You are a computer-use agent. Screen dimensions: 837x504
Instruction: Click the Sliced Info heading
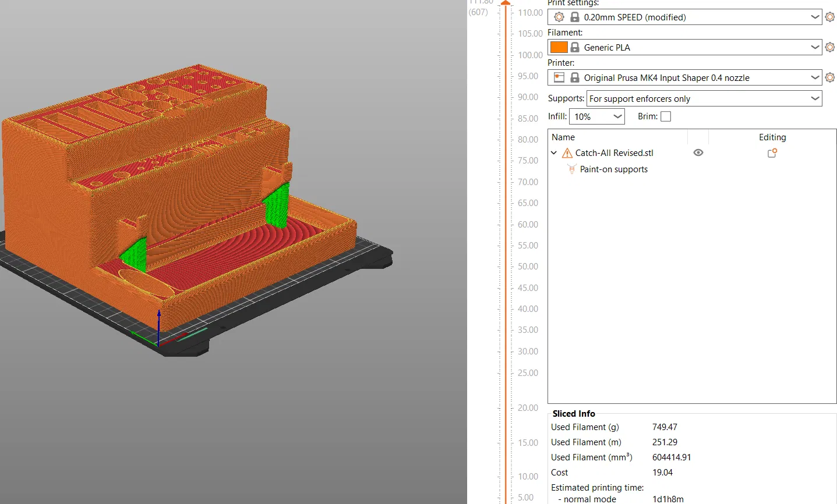point(574,414)
